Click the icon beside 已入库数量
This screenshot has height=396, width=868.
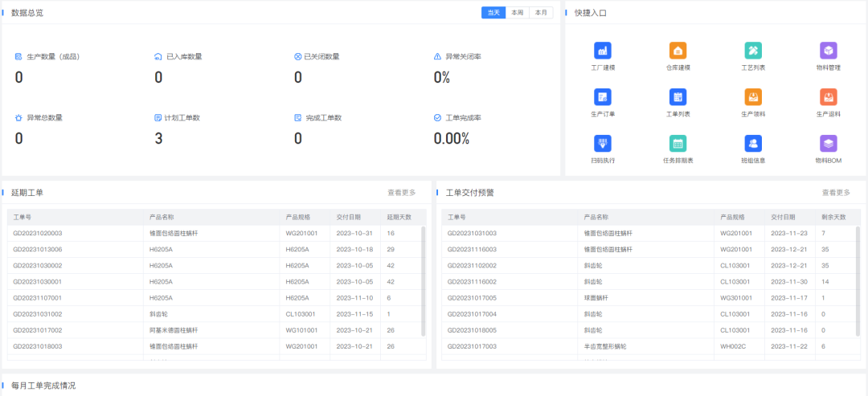(158, 56)
